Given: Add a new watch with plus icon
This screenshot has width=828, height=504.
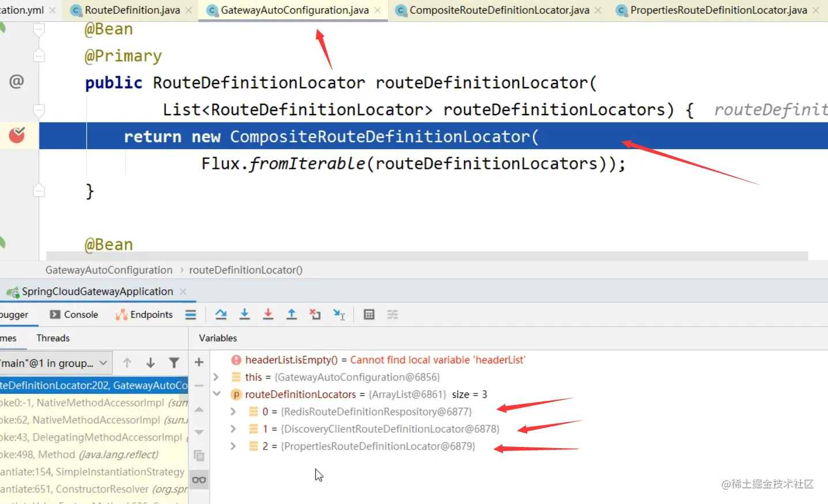Looking at the screenshot, I should pos(199,362).
